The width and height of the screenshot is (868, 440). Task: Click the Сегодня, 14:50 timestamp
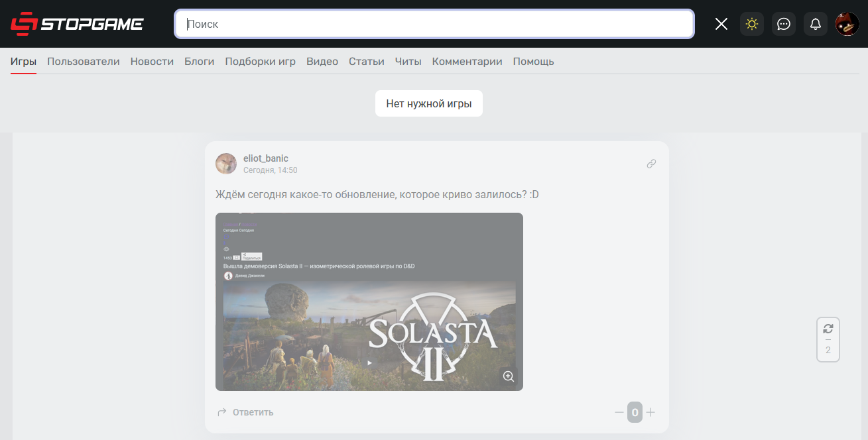[271, 170]
